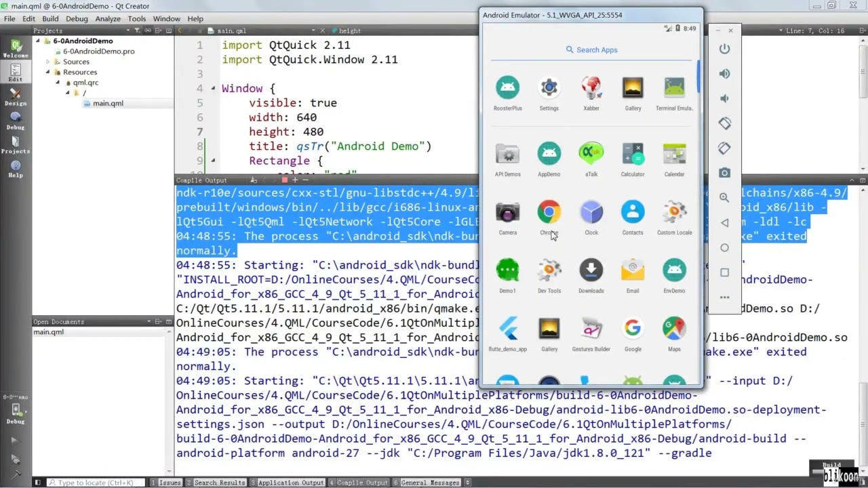Expand the Sources folder

pos(47,62)
